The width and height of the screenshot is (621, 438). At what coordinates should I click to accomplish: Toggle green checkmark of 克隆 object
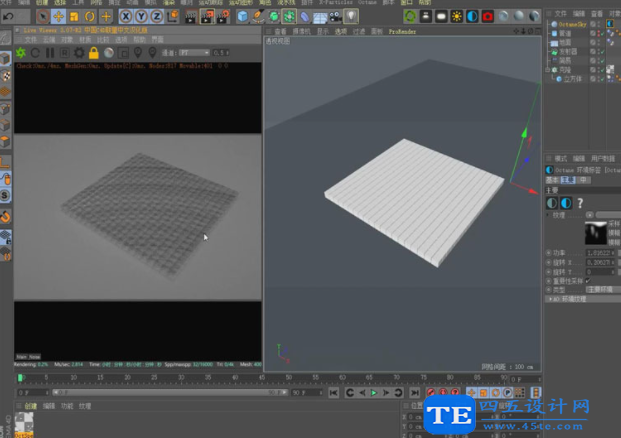(x=602, y=70)
